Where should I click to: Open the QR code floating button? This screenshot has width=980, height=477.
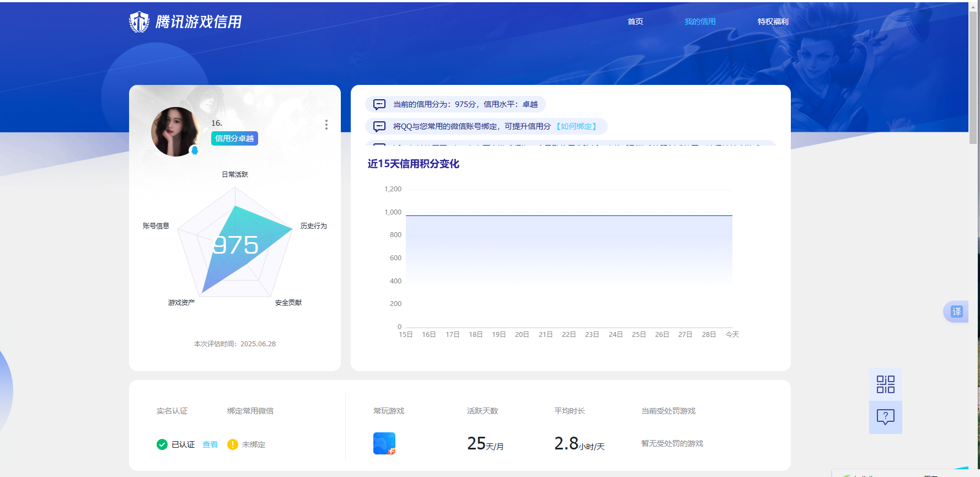(886, 384)
